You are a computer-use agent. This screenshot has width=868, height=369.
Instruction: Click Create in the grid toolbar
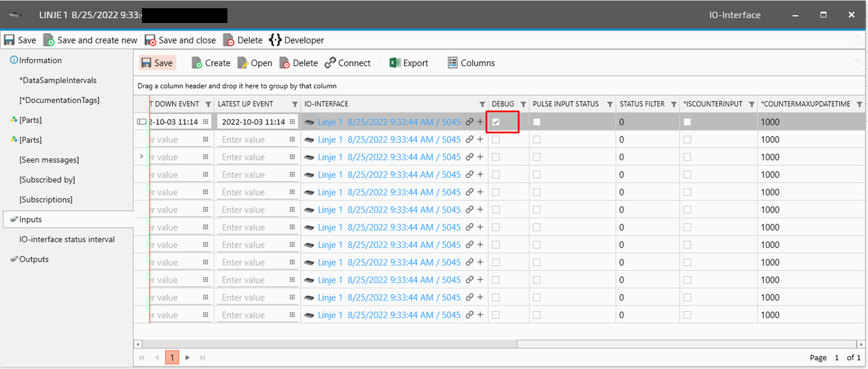[x=211, y=63]
